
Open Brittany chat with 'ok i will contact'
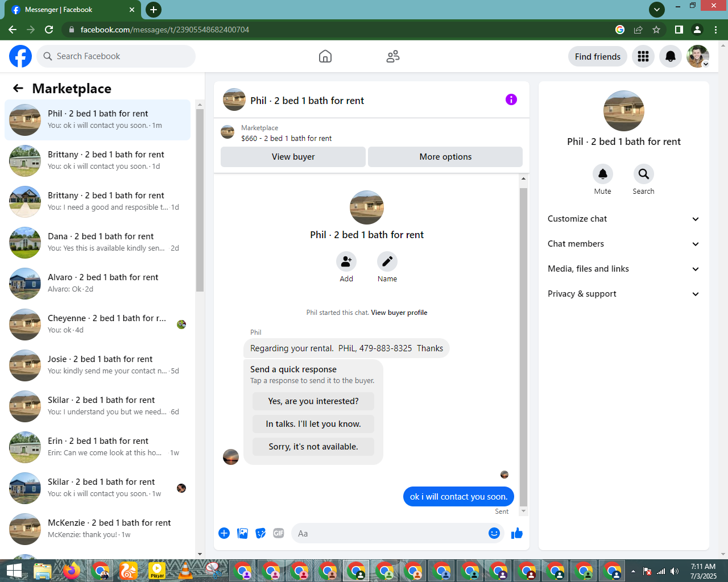tap(97, 161)
